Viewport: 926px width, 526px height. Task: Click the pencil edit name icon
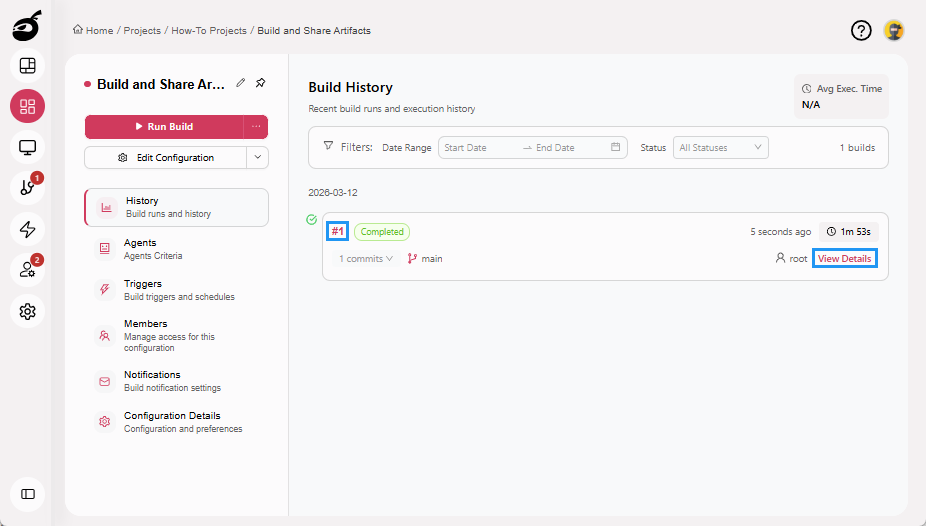tap(240, 83)
